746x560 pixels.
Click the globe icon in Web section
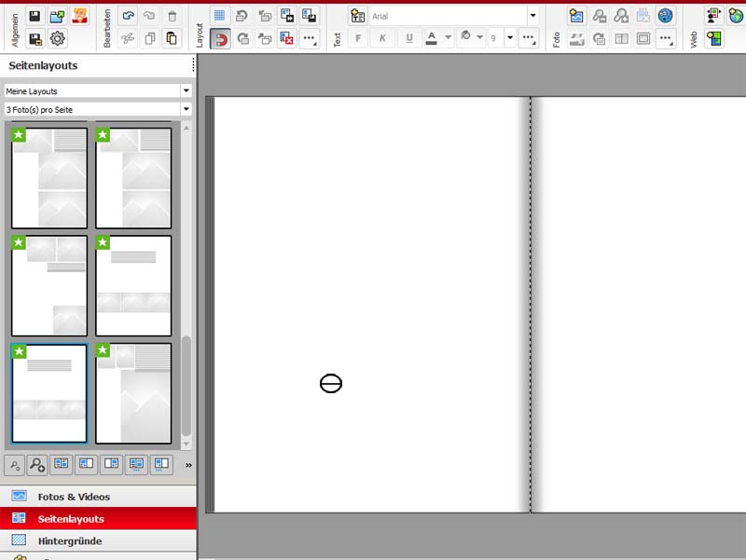point(736,16)
